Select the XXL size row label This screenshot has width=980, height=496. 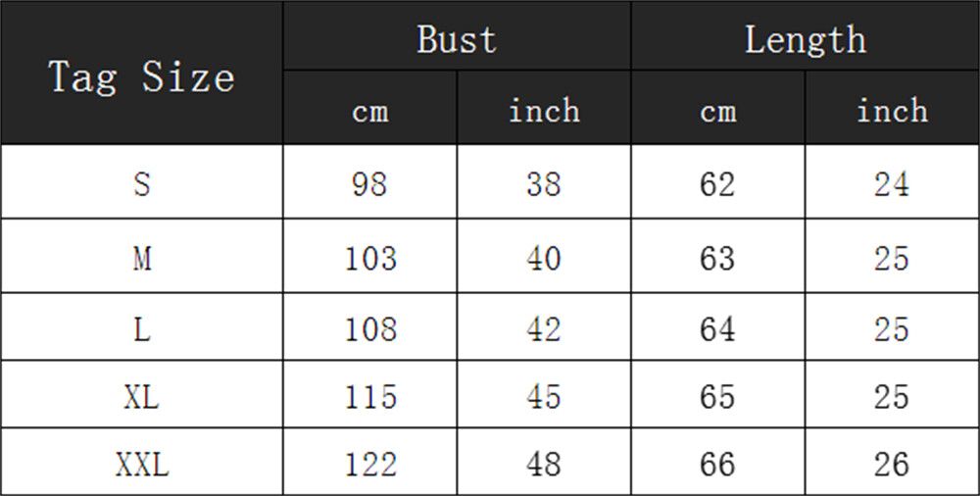point(142,463)
